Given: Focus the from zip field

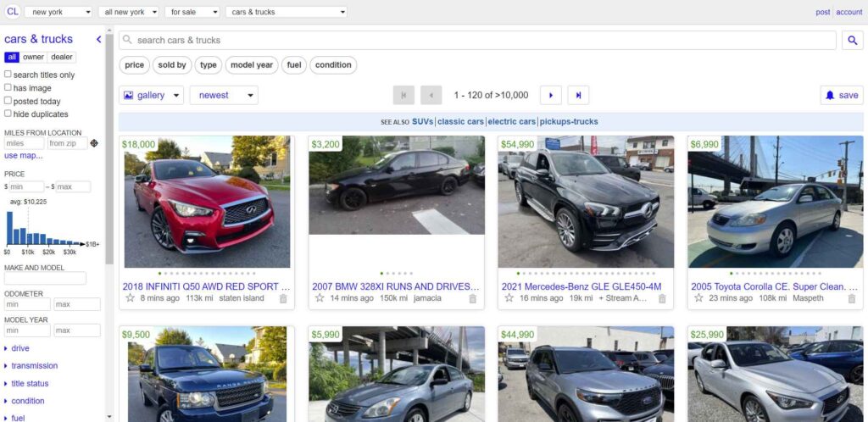Looking at the screenshot, I should point(67,143).
